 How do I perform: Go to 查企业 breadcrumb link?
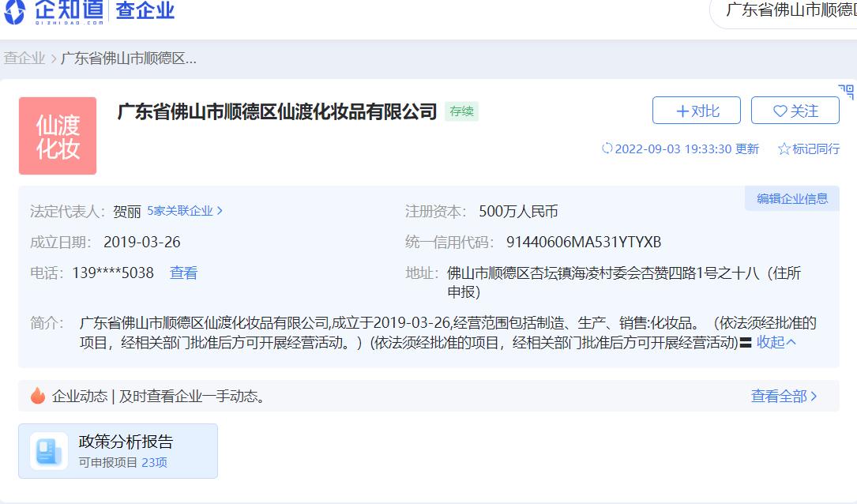24,58
